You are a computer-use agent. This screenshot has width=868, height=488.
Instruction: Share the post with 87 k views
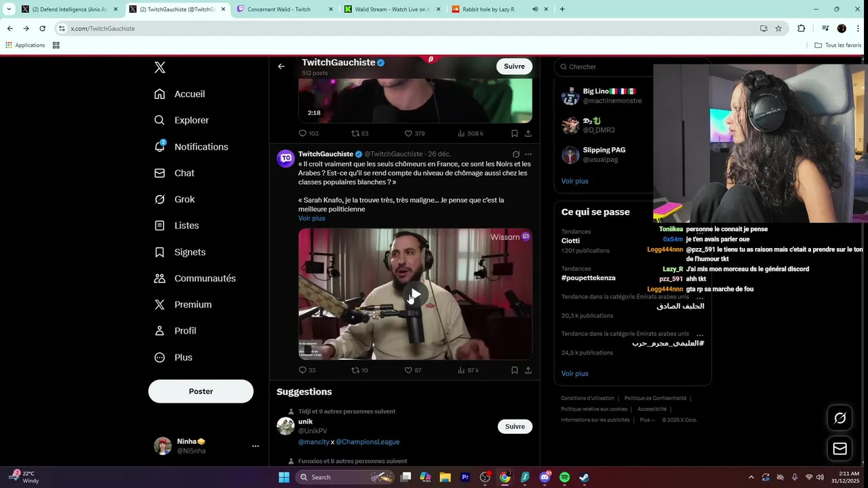(x=528, y=370)
